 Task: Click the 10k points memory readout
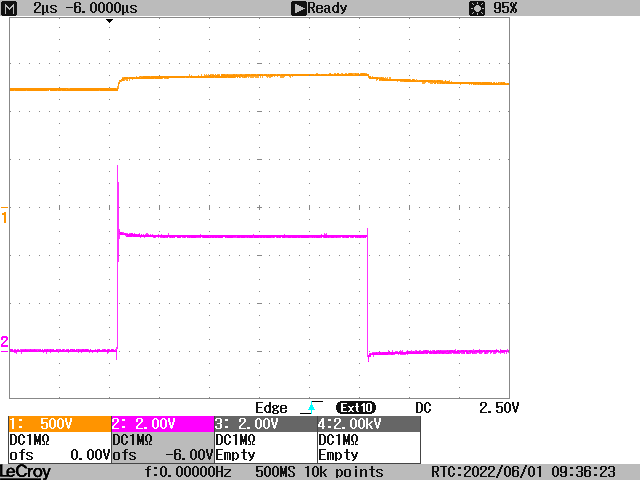(344, 472)
